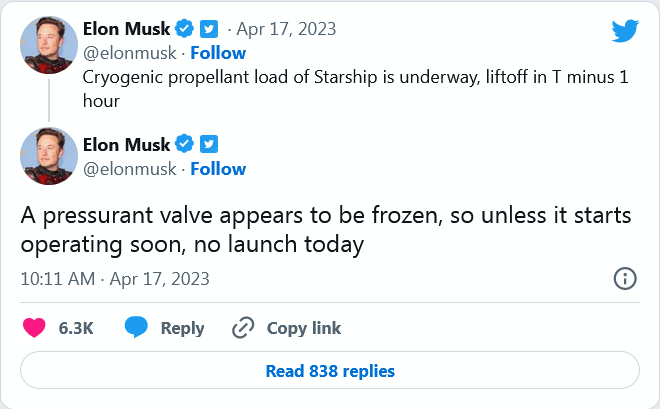Screen dimensions: 660x409
Task: Click the chain link copy icon
Action: pos(243,328)
